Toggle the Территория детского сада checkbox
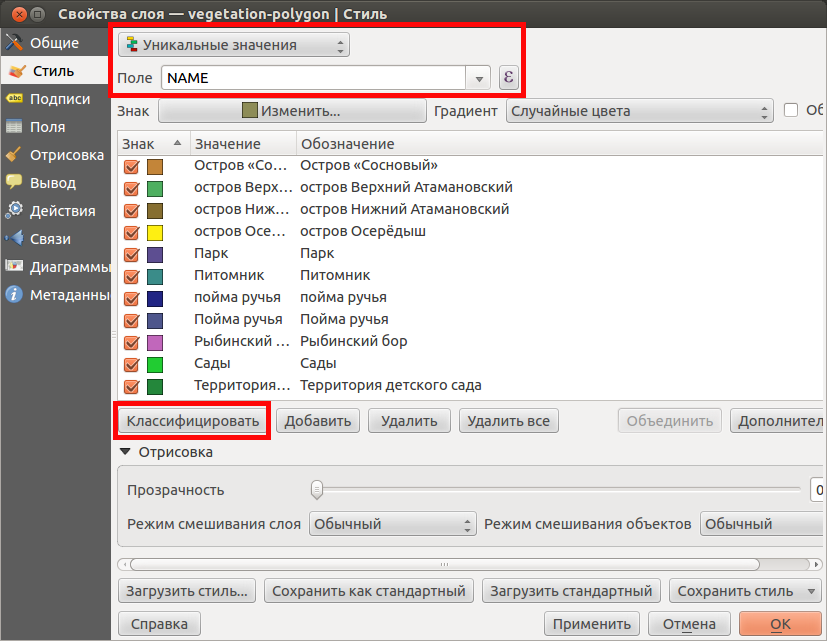This screenshot has width=827, height=641. click(131, 387)
